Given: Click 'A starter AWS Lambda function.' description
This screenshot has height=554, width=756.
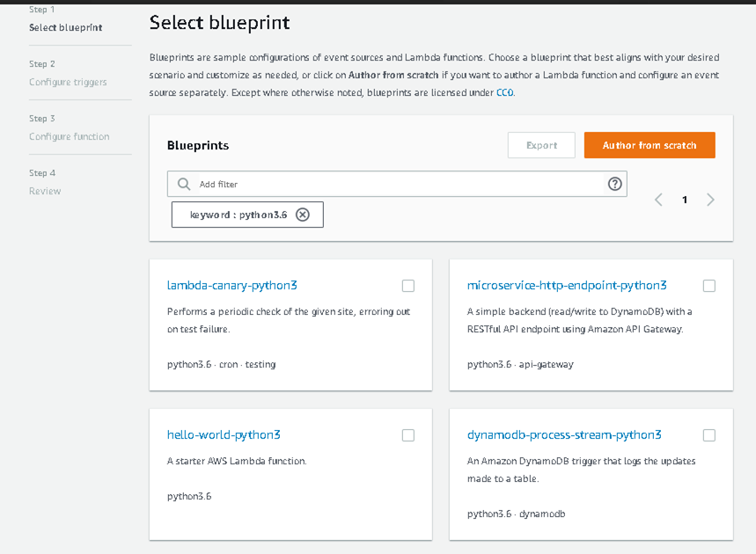Looking at the screenshot, I should point(237,461).
